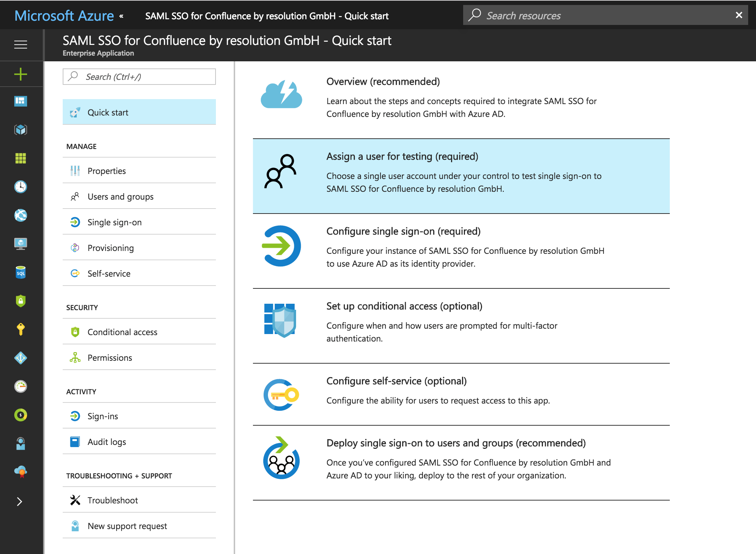Open the hamburger menu in left sidebar

coord(21,45)
